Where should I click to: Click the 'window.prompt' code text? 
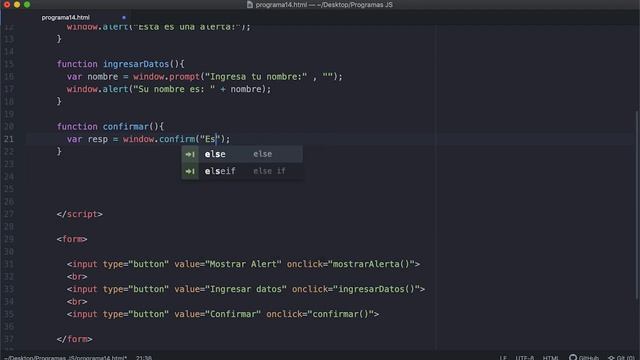[167, 77]
